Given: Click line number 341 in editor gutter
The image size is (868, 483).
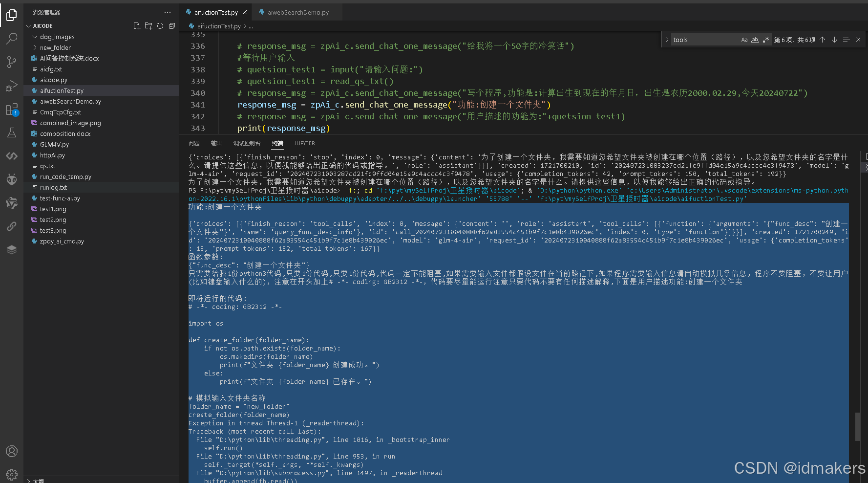Looking at the screenshot, I should point(198,105).
